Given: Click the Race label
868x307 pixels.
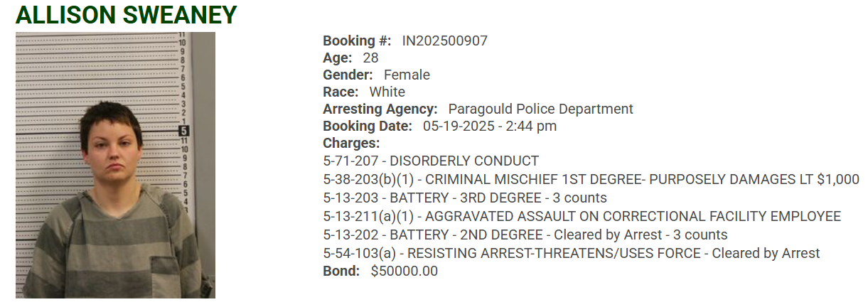Looking at the screenshot, I should [x=341, y=92].
